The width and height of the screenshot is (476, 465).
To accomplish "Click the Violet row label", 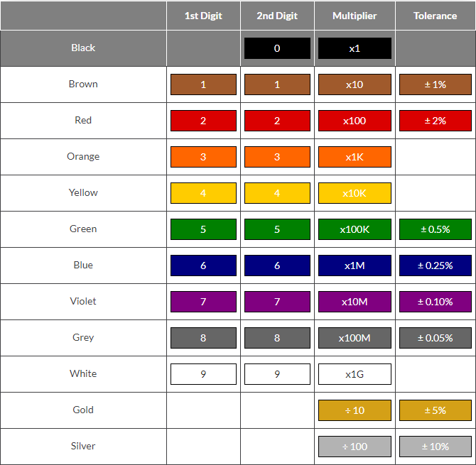I will tap(83, 301).
